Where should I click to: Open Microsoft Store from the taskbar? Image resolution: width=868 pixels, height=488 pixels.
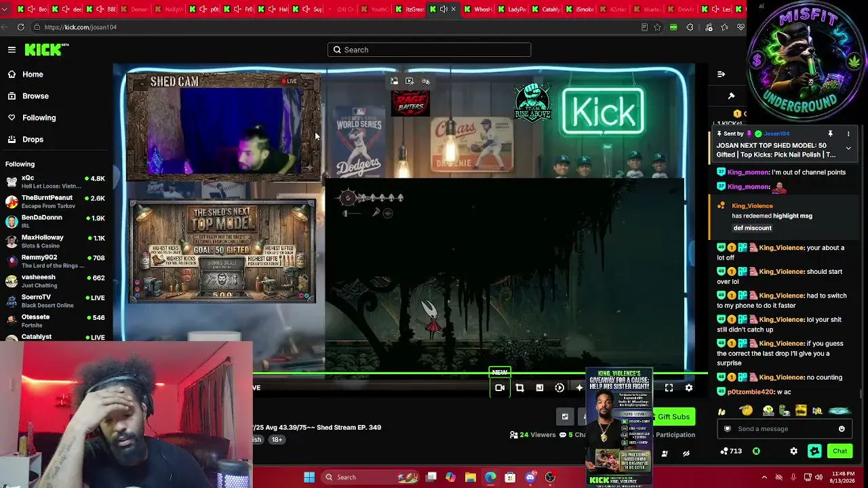[510, 477]
